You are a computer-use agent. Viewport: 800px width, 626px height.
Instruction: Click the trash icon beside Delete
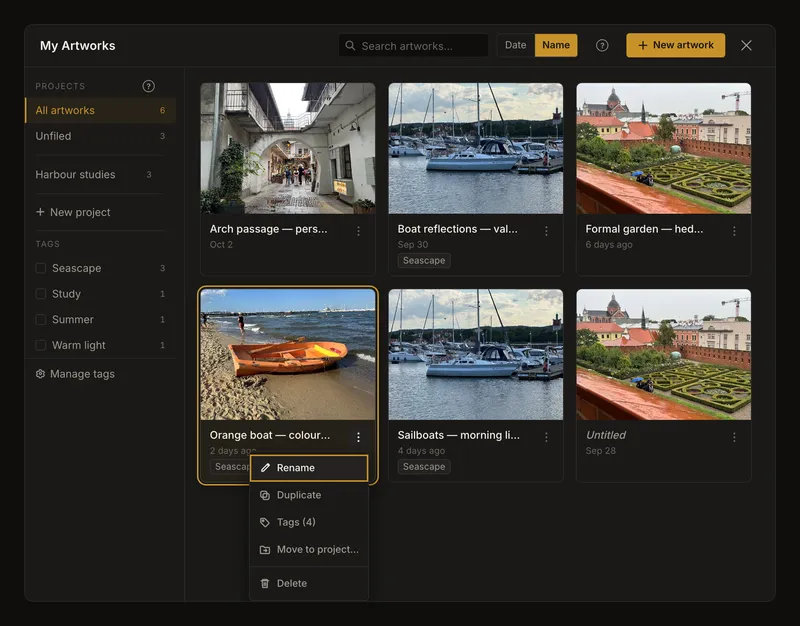click(265, 583)
